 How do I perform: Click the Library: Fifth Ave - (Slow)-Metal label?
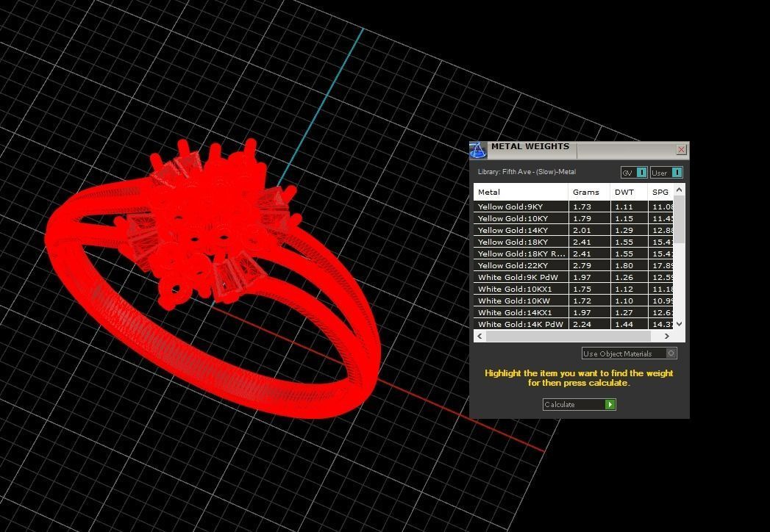click(x=527, y=172)
